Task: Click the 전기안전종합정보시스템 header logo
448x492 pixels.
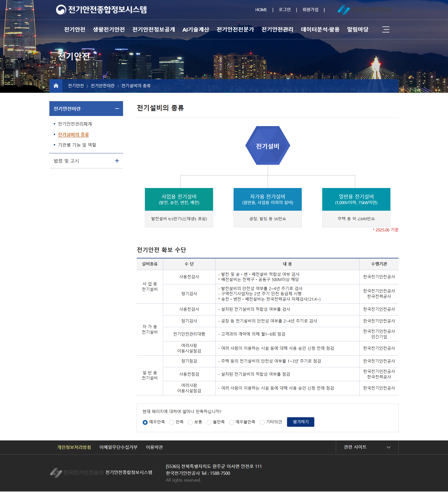Action: click(101, 10)
